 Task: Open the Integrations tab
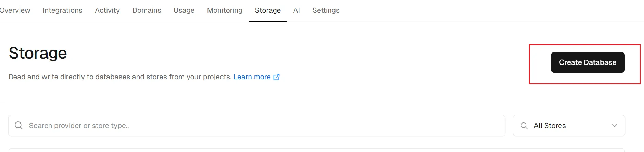(x=63, y=10)
